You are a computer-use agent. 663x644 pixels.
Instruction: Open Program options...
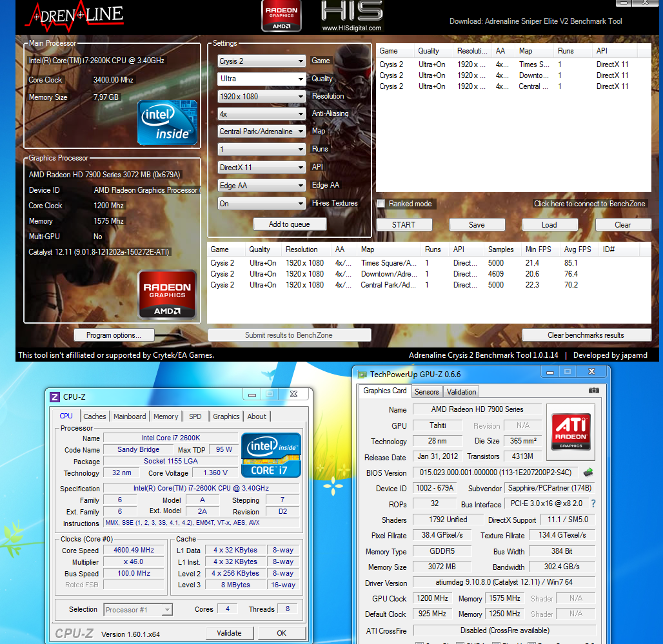tap(114, 335)
